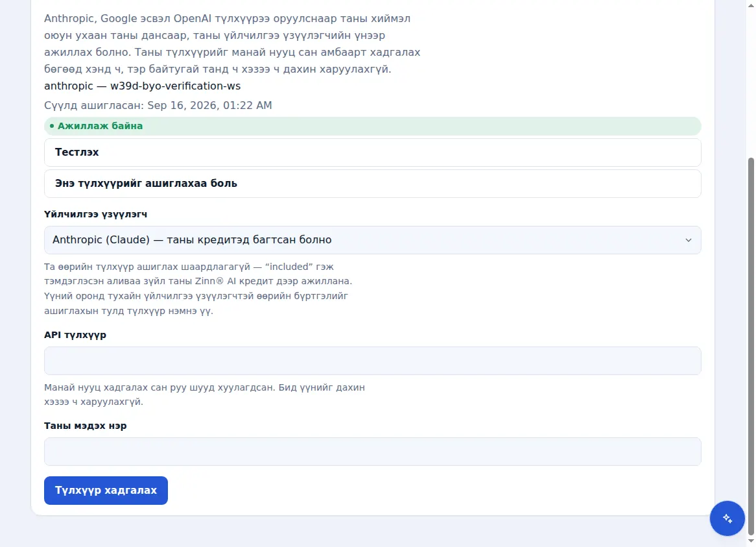Click the Ажиллаж байна status badge
Image resolution: width=756 pixels, height=547 pixels.
372,126
